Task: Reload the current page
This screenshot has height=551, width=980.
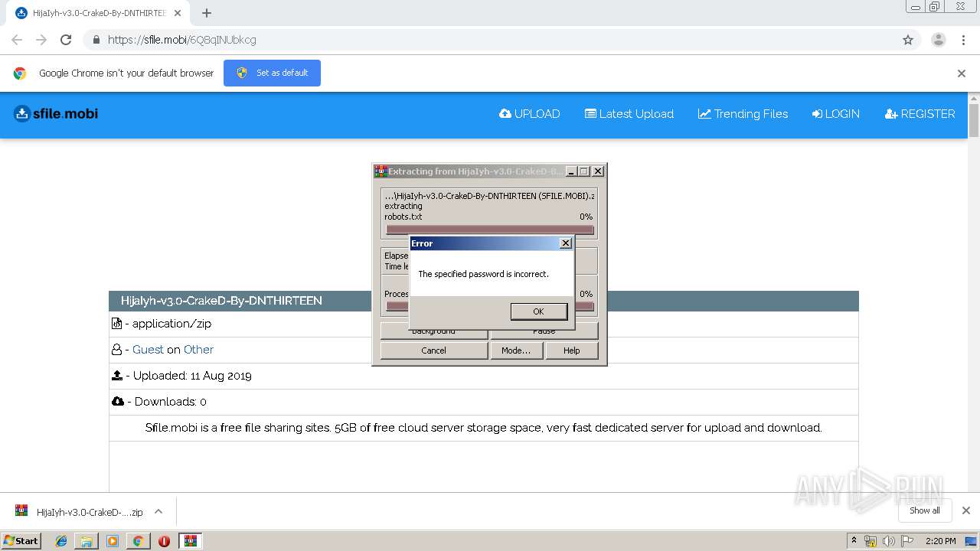Action: (x=66, y=40)
